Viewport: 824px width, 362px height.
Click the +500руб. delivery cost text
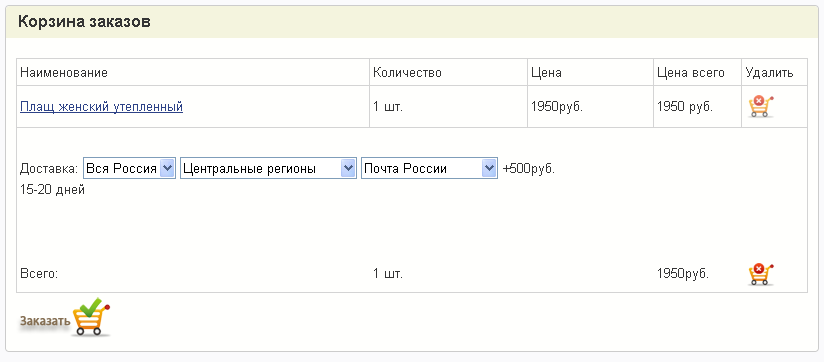point(529,169)
